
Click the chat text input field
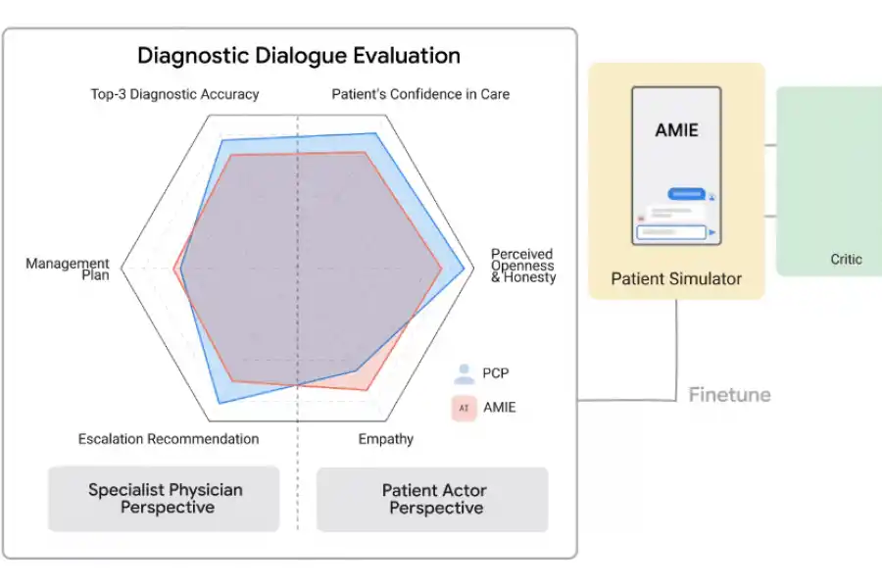click(x=671, y=232)
